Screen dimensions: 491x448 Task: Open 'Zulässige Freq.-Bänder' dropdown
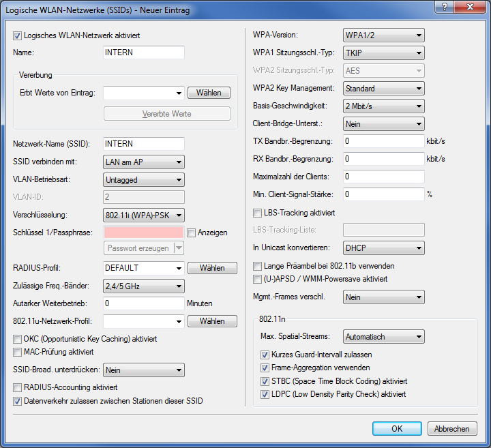point(143,286)
